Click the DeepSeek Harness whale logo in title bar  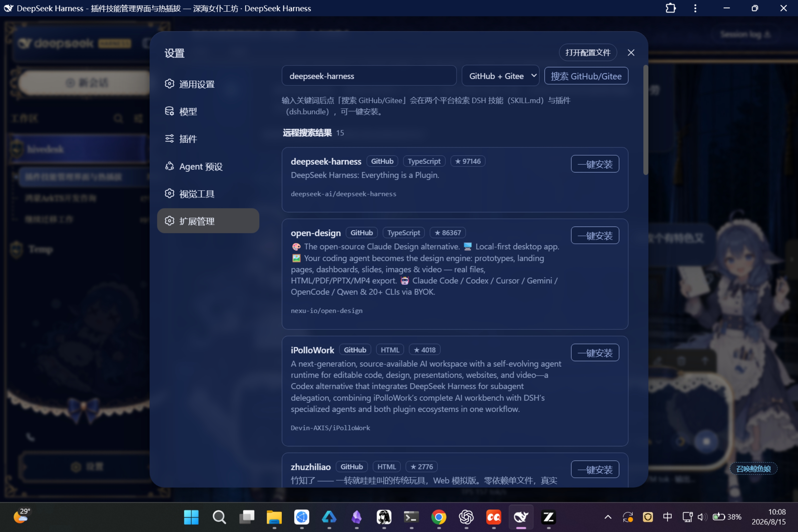pos(8,8)
